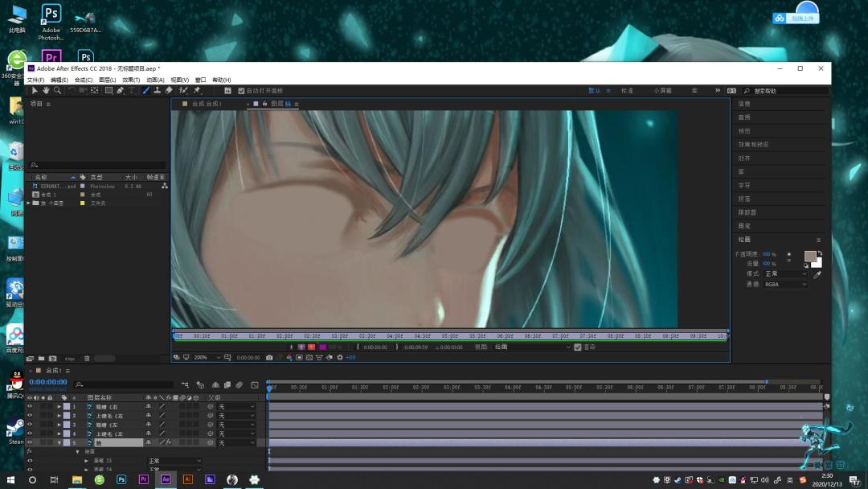The height and width of the screenshot is (489, 868).
Task: Switch to the 合成 合成1 viewer tab
Action: coord(206,104)
